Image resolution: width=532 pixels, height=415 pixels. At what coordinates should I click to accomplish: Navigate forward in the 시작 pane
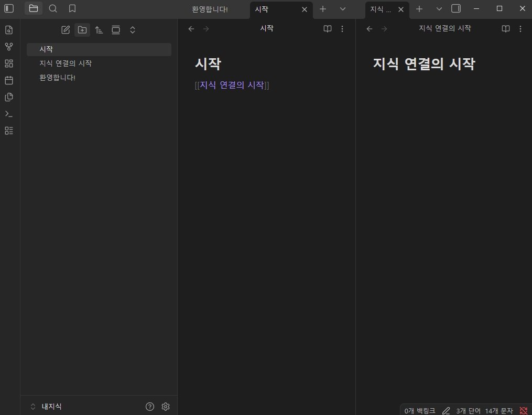(x=206, y=29)
